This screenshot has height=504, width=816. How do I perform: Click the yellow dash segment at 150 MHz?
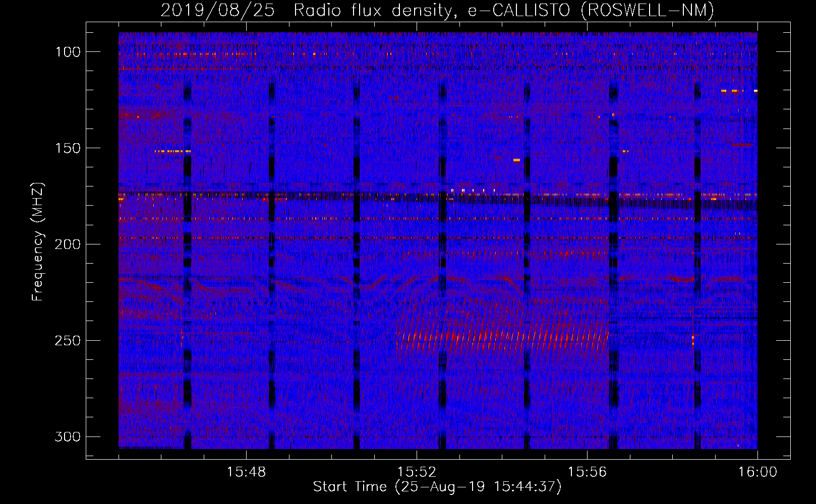(172, 151)
